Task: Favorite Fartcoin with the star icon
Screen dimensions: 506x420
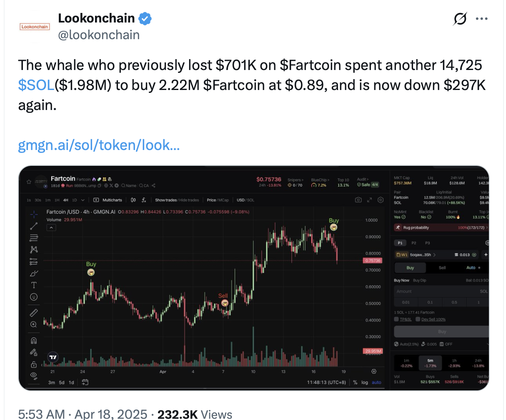Action: pyautogui.click(x=29, y=182)
